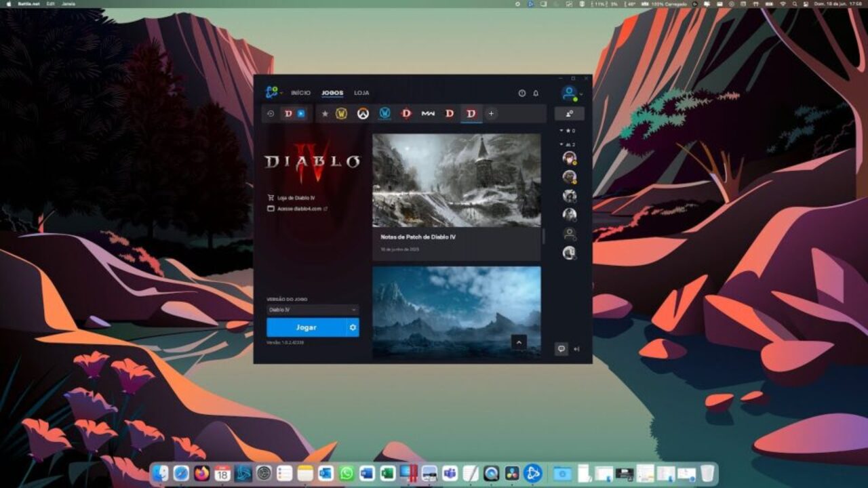Open the first friend avatar in list
This screenshot has height=488, width=868.
570,158
